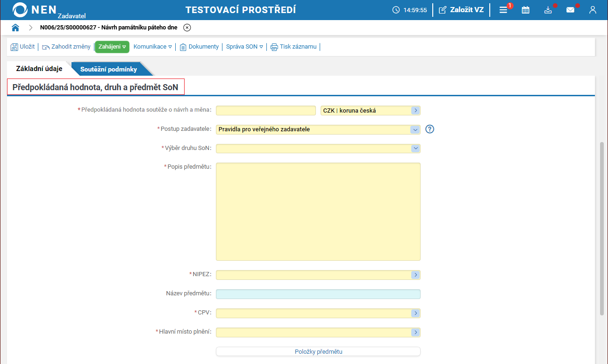Switch to Soutěžní podmínky tab

[x=108, y=69]
